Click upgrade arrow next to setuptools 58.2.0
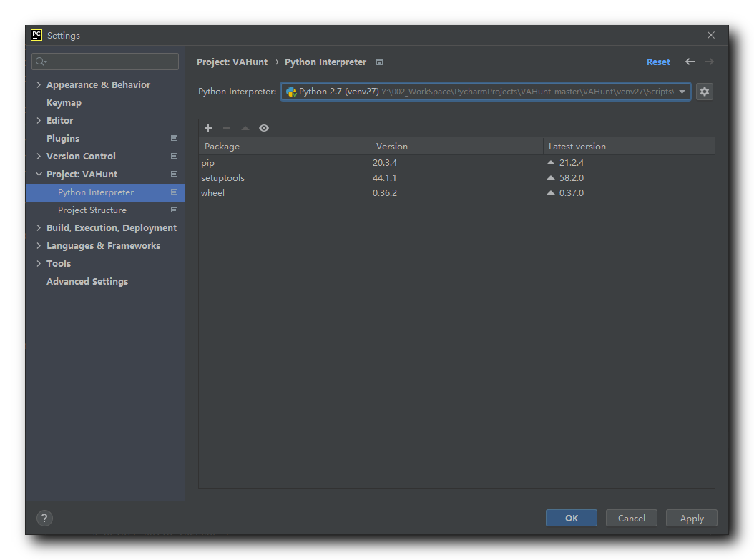Viewport: 754px width, 560px height. (551, 177)
